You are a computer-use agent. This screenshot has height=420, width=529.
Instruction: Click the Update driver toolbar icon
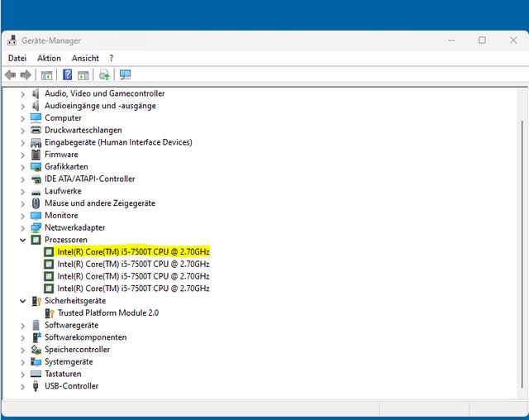click(x=104, y=74)
